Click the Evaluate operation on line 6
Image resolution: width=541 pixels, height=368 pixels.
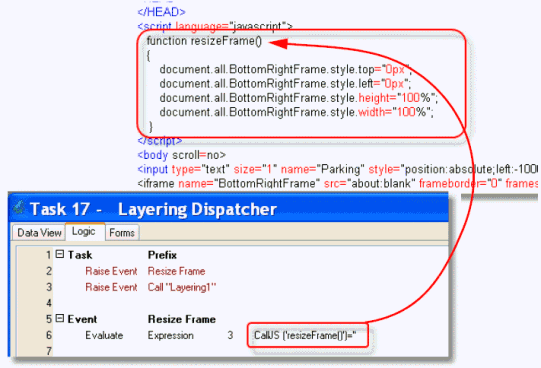pyautogui.click(x=104, y=335)
